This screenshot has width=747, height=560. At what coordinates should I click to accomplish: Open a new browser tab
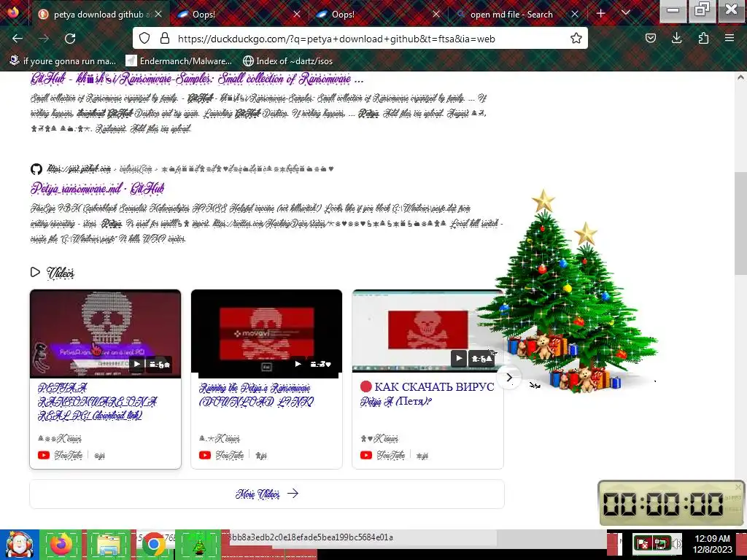coord(601,14)
